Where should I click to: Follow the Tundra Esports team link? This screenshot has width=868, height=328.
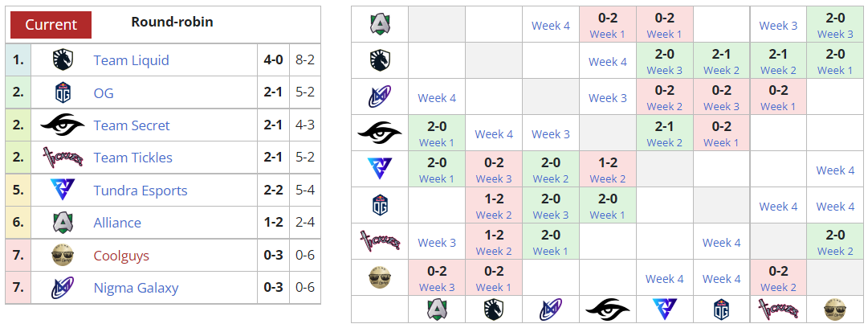(x=141, y=191)
